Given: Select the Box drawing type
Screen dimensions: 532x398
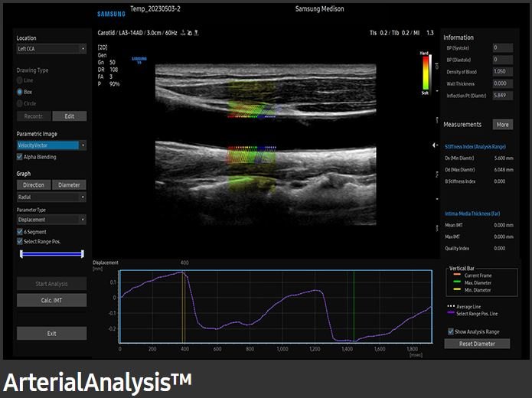Looking at the screenshot, I should pos(20,92).
